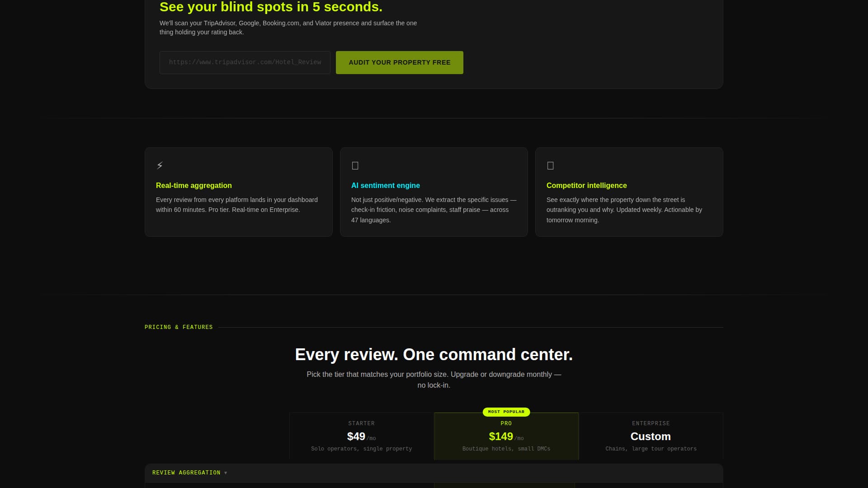This screenshot has height=488, width=868.
Task: Click the Most Popular badge
Action: [506, 412]
